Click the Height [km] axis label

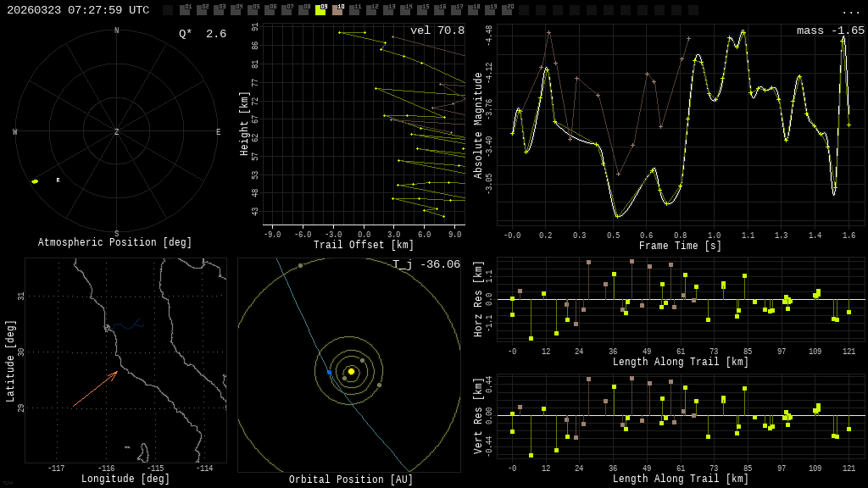(244, 124)
